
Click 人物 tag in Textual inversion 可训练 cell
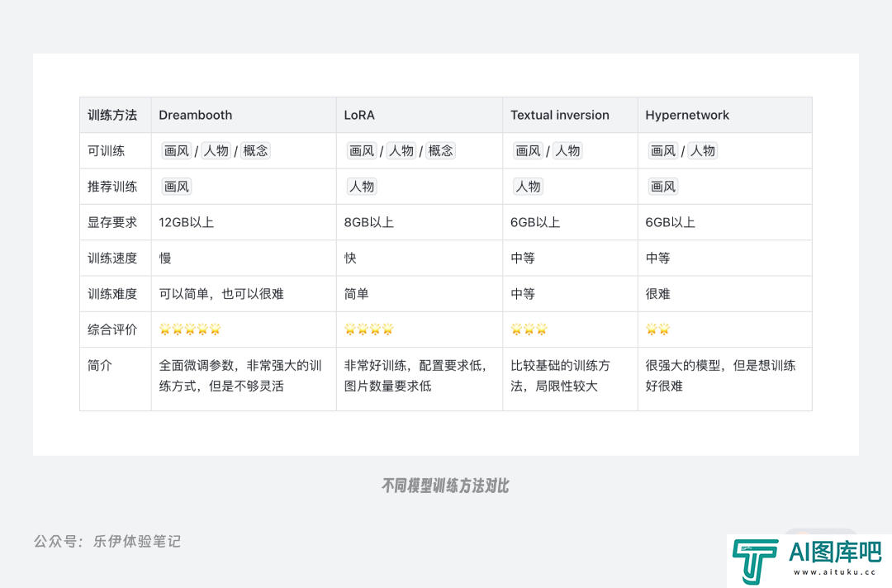(x=567, y=150)
